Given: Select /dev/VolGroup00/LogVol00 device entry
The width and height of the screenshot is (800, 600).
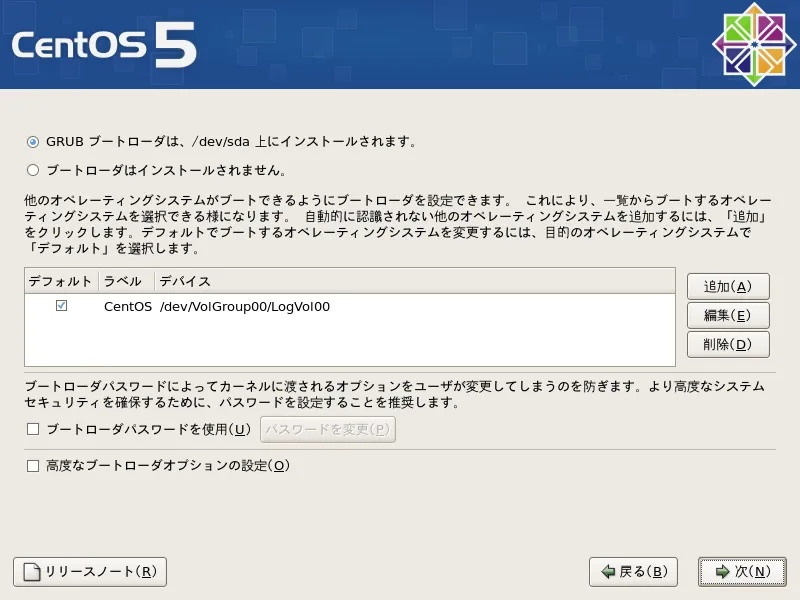Looking at the screenshot, I should 245,307.
